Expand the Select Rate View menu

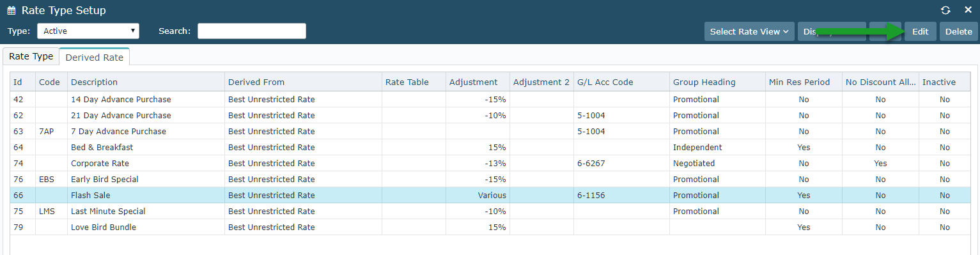pyautogui.click(x=749, y=31)
